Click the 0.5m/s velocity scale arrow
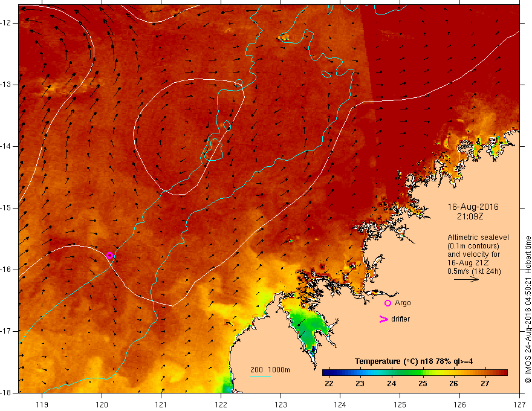 (x=466, y=279)
